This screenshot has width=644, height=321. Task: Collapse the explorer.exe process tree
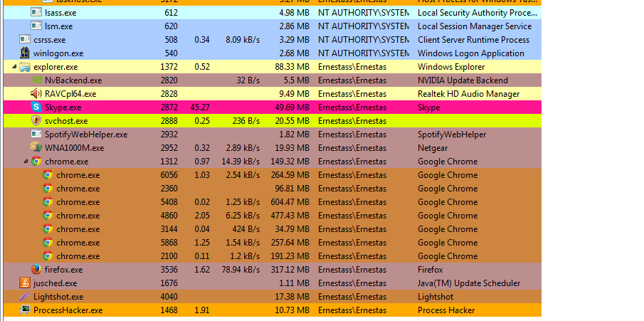pyautogui.click(x=15, y=67)
